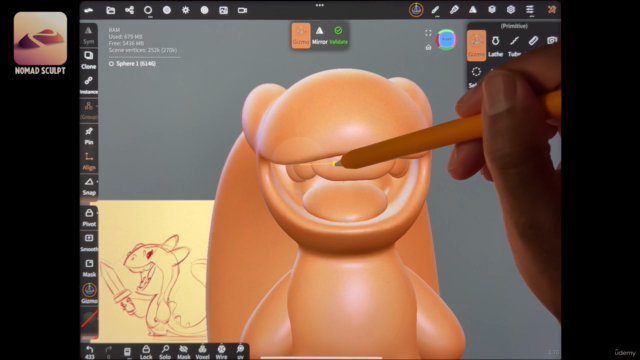Undo the last action (433)
This screenshot has width=640, height=360.
pos(89,352)
